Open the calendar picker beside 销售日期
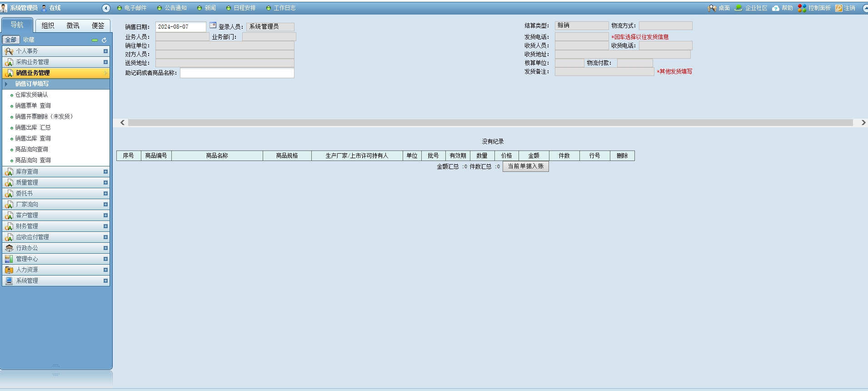This screenshot has width=868, height=391. [x=213, y=25]
